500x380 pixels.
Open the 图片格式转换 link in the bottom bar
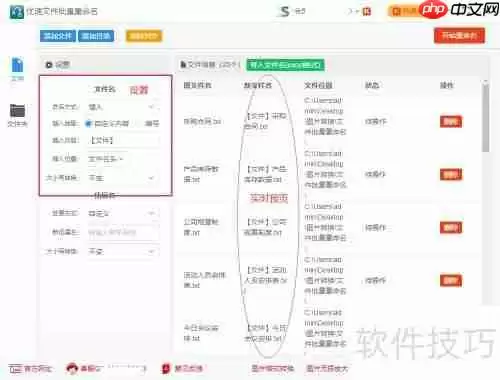pos(273,368)
